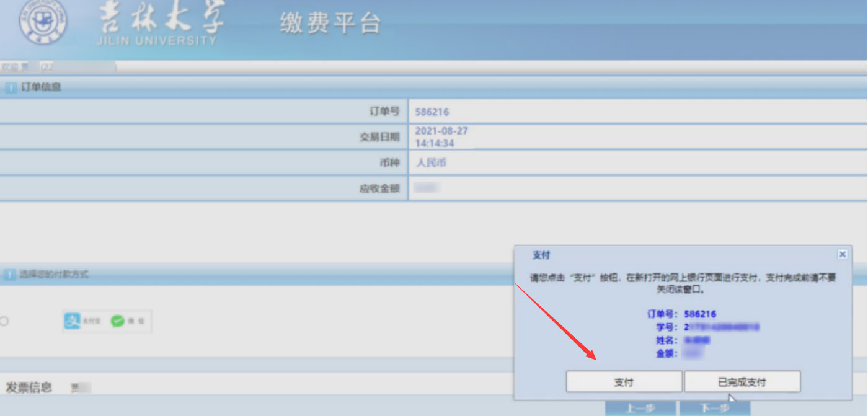This screenshot has height=416, width=868.
Task: Click the 缴费平台 header title
Action: click(x=330, y=24)
